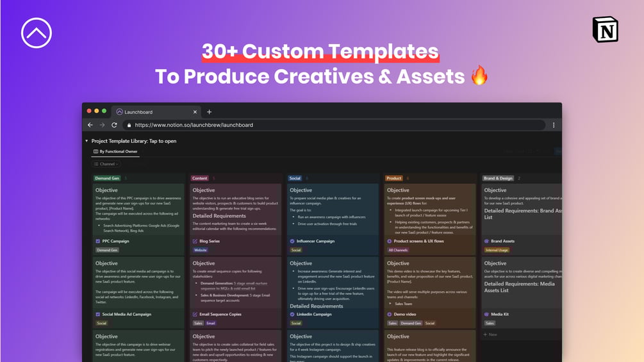Click the Website tag on Blog Series card

(x=201, y=250)
